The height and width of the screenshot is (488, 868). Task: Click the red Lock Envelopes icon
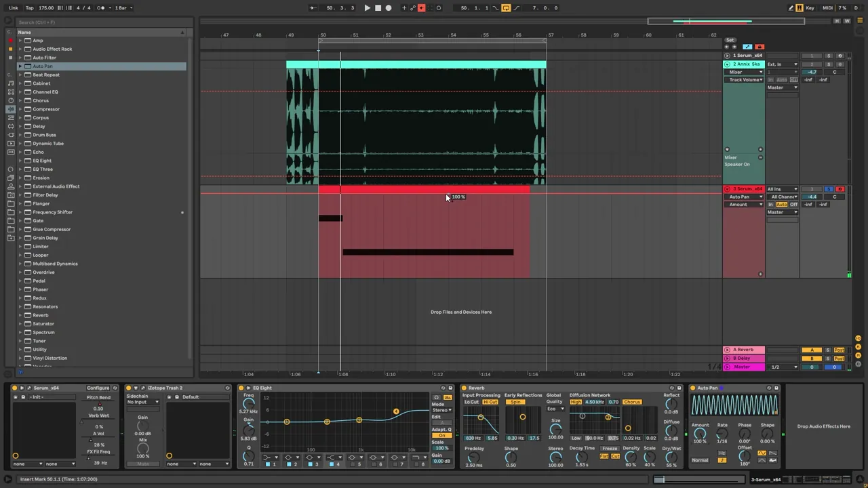point(759,47)
